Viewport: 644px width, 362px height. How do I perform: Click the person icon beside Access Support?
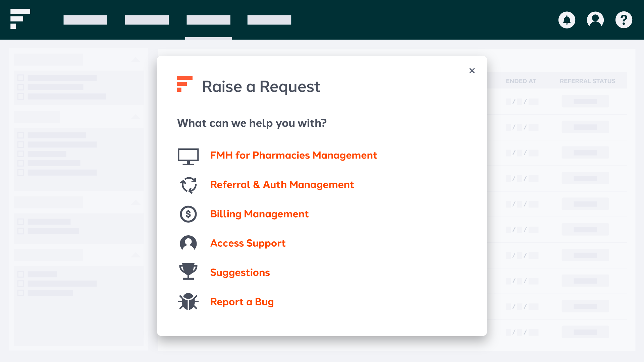coord(188,243)
